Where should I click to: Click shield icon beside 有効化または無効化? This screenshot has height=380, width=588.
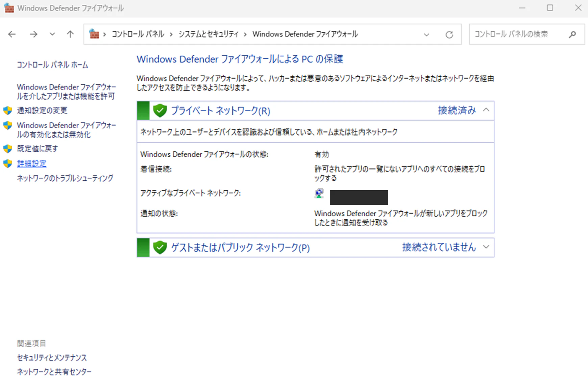[x=8, y=125]
